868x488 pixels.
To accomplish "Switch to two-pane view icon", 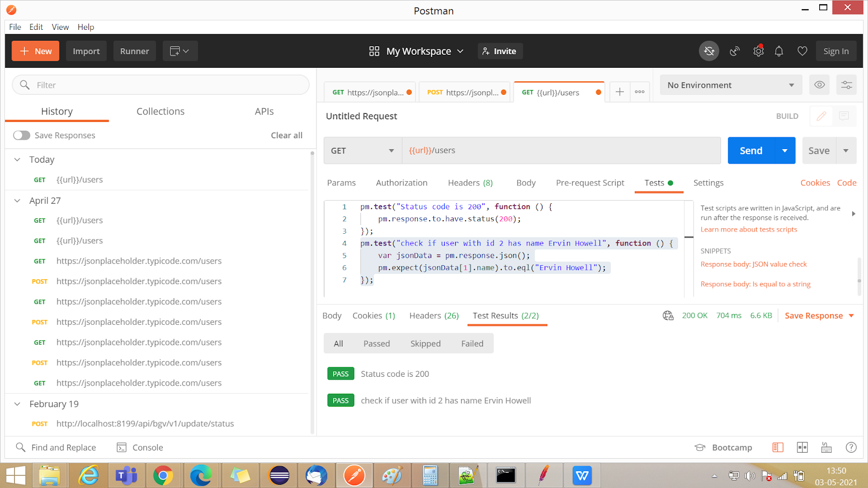I will 802,447.
